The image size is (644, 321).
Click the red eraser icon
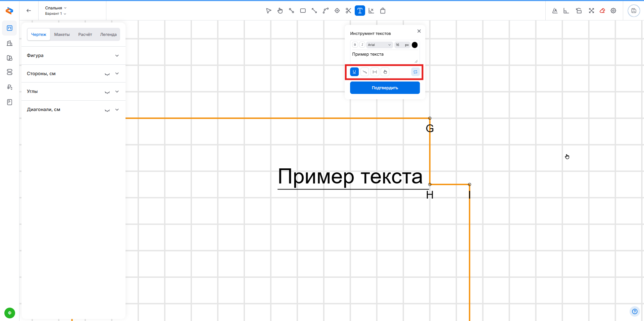click(x=602, y=11)
